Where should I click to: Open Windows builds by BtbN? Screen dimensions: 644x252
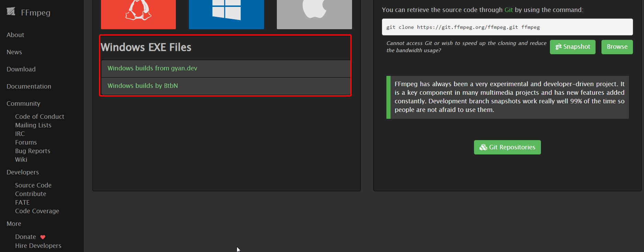143,86
